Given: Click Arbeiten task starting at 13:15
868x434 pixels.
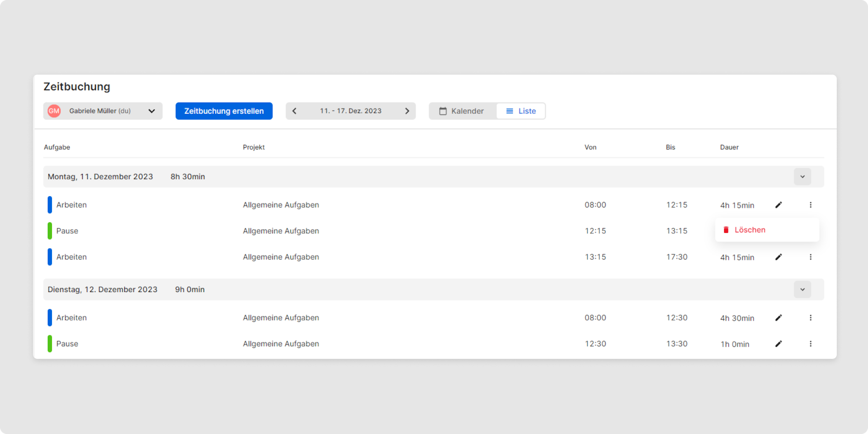Looking at the screenshot, I should (71, 257).
